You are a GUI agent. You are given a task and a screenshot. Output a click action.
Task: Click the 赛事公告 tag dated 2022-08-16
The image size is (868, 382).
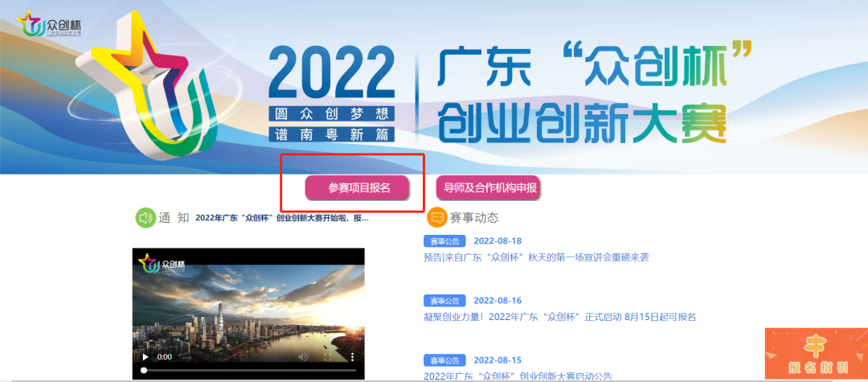click(x=444, y=301)
